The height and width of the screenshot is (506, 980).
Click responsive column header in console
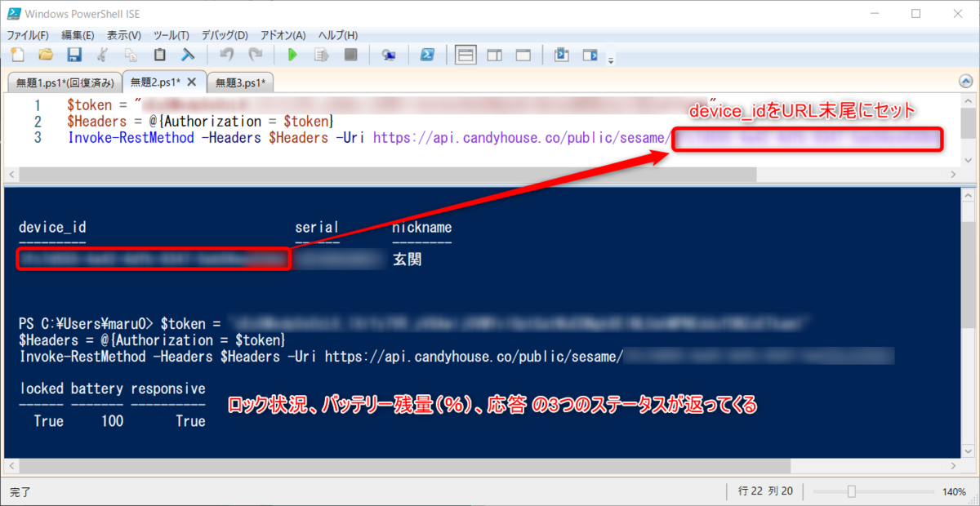click(x=168, y=388)
